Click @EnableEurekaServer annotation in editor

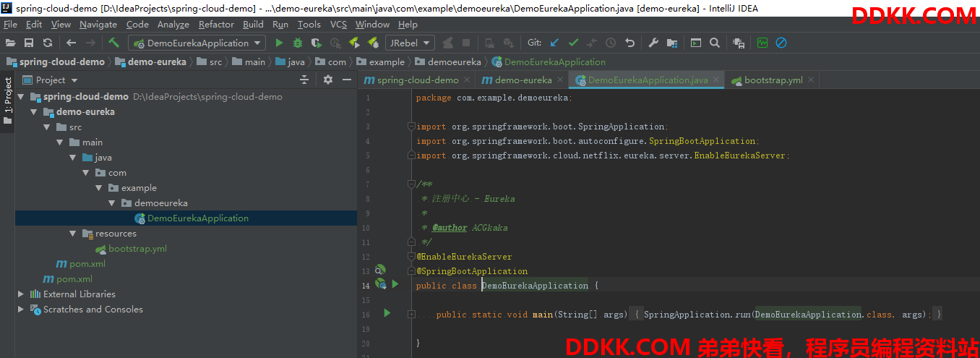464,256
